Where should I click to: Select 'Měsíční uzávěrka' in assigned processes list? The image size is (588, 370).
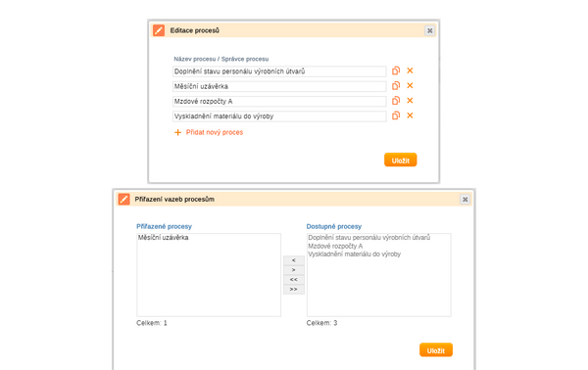click(163, 238)
